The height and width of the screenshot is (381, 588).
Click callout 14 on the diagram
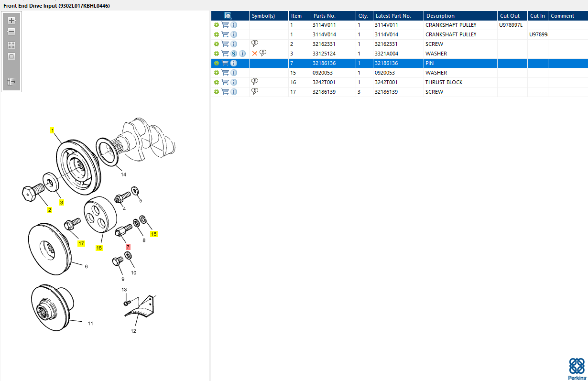123,174
